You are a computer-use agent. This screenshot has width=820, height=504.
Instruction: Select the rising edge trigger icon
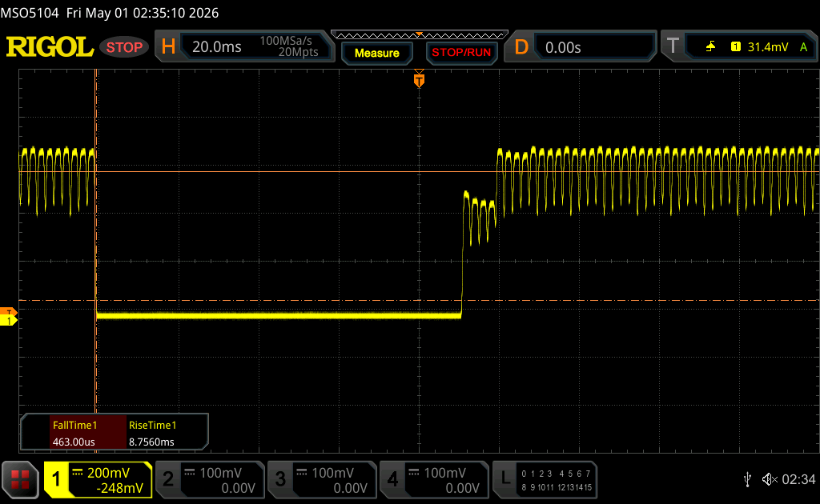(710, 47)
